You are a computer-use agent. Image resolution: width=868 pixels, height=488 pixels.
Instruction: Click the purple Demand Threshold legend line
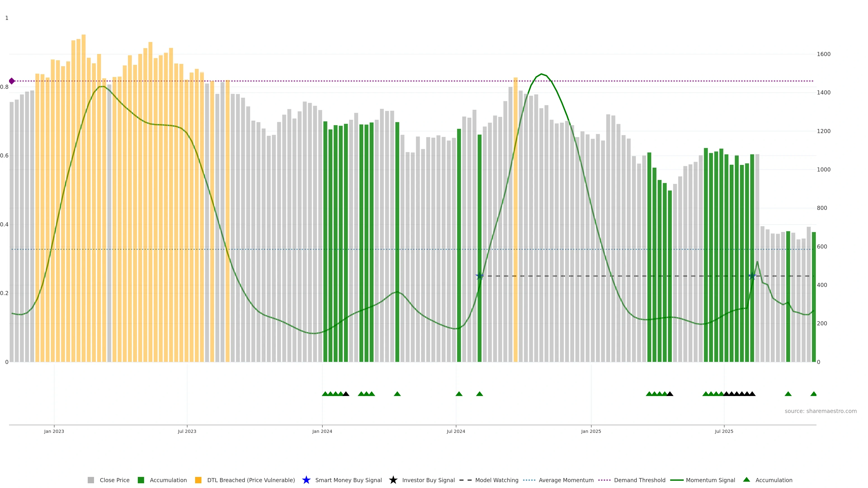coord(604,480)
